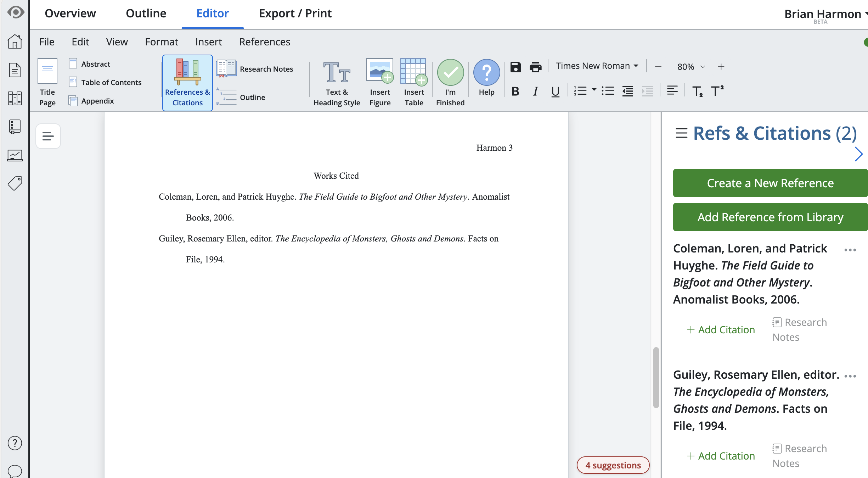Click Insert Figure icon
868x478 pixels.
[x=380, y=83]
